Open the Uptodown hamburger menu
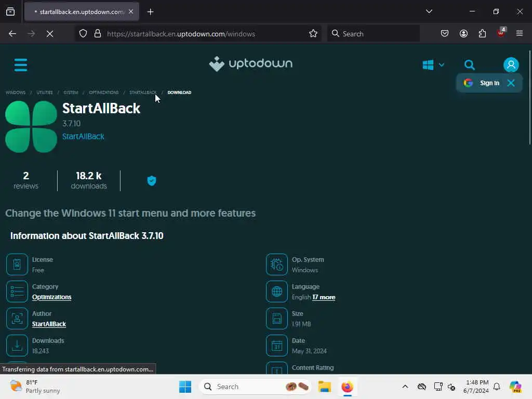Viewport: 532px width, 399px height. point(21,65)
